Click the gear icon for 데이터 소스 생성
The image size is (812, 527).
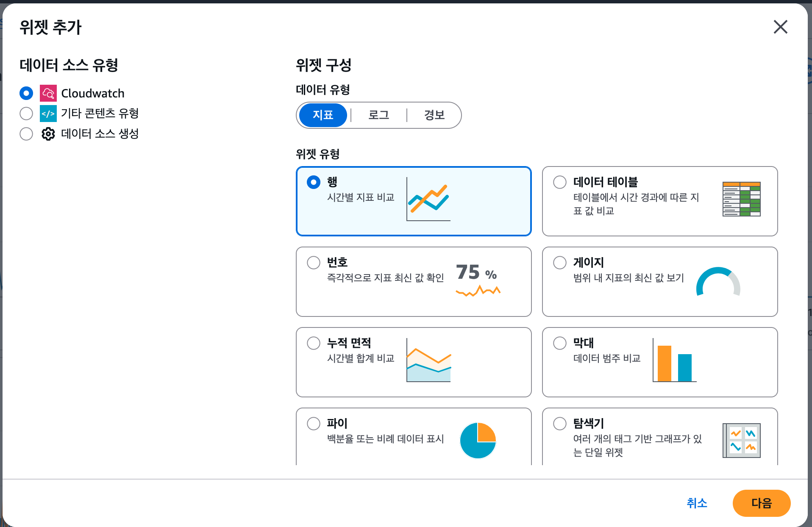48,134
